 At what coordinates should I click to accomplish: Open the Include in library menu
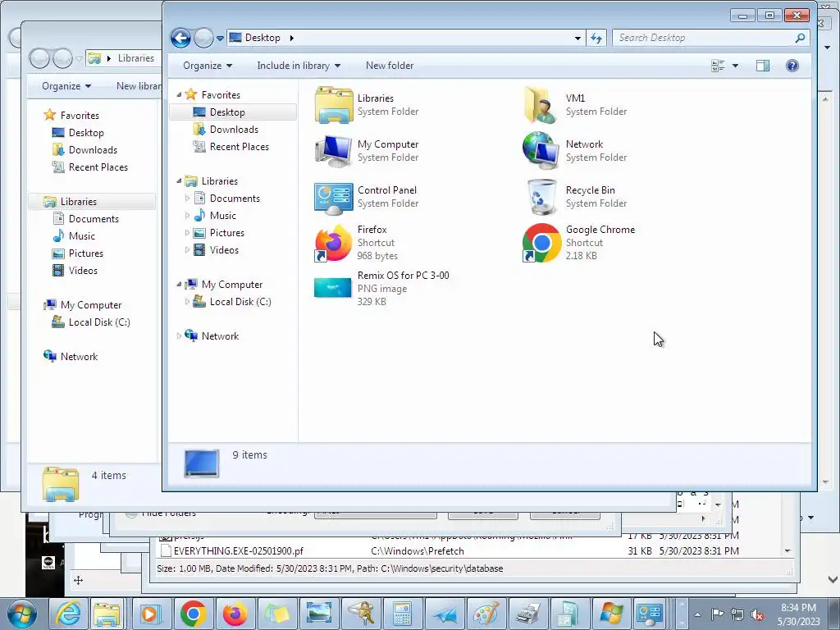[299, 66]
